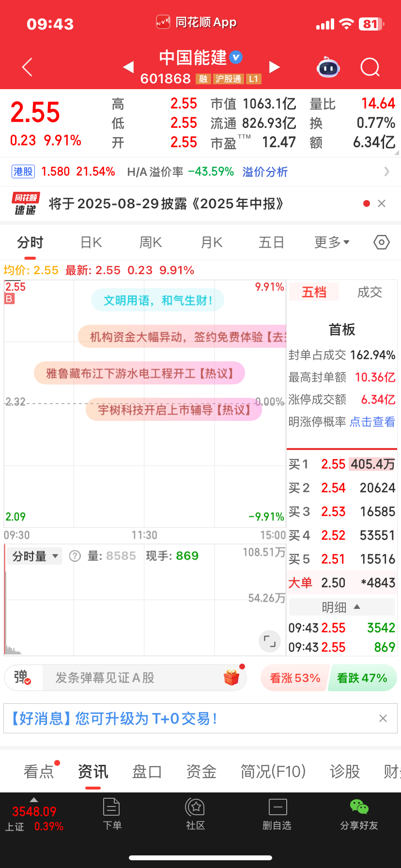Viewport: 401px width, 868px height.
Task: Tap the B marker on chart
Action: tap(9, 299)
